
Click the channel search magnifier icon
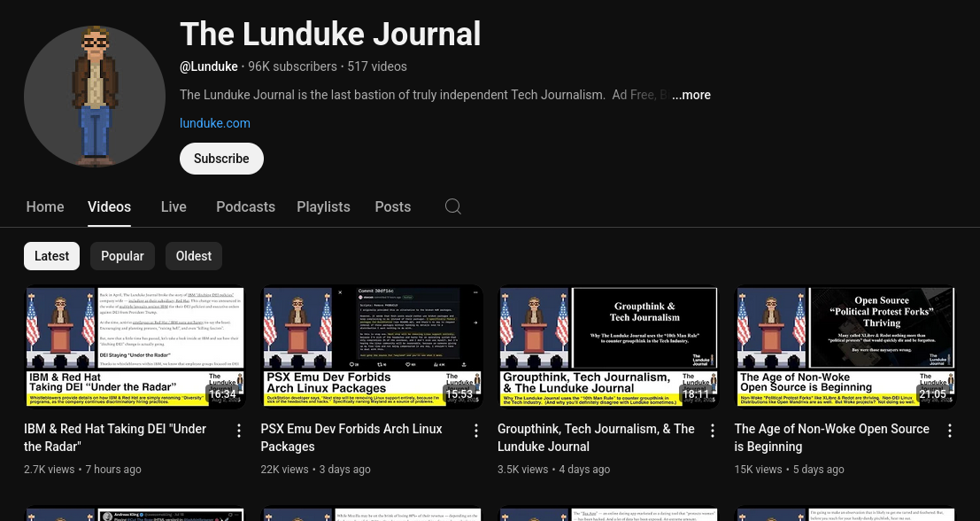(x=453, y=206)
